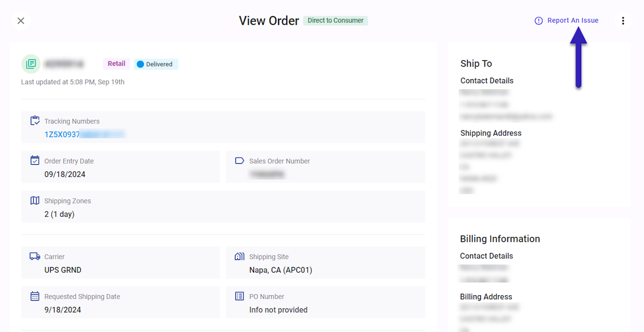Click the Tracking Numbers clipboard icon
Screen dimensions: 644x332
click(35, 121)
